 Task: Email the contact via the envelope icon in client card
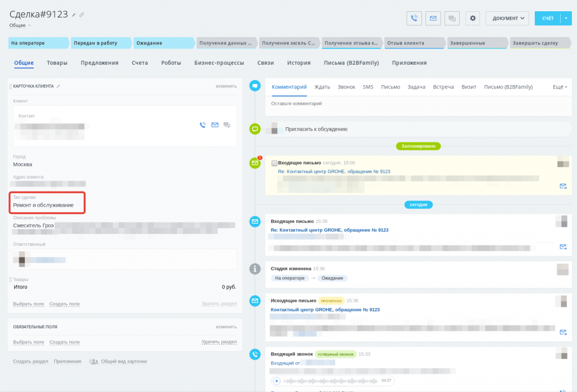pos(215,125)
